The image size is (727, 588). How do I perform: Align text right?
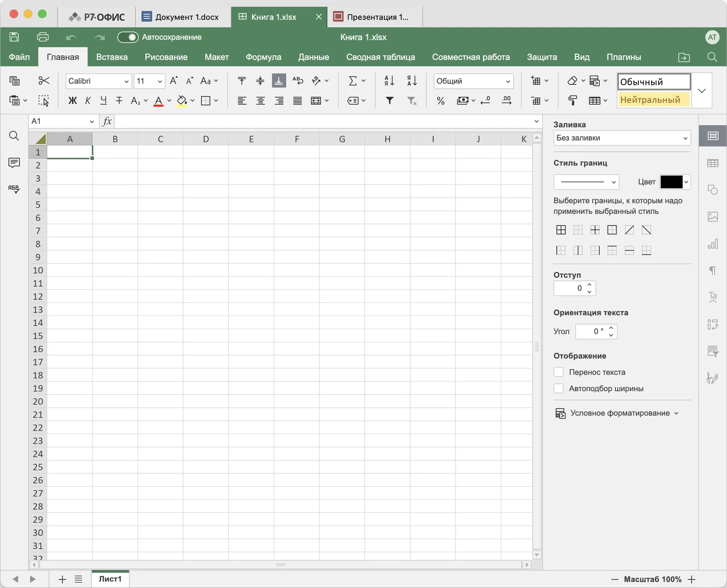(279, 100)
